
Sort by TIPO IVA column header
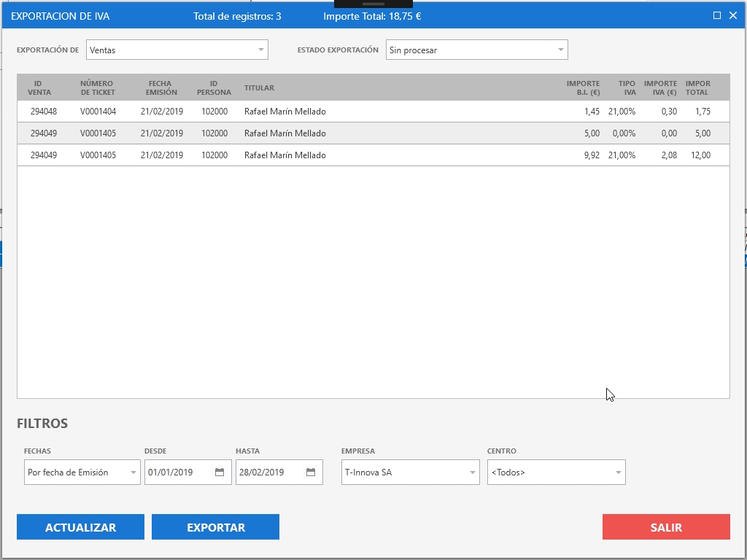pos(627,87)
